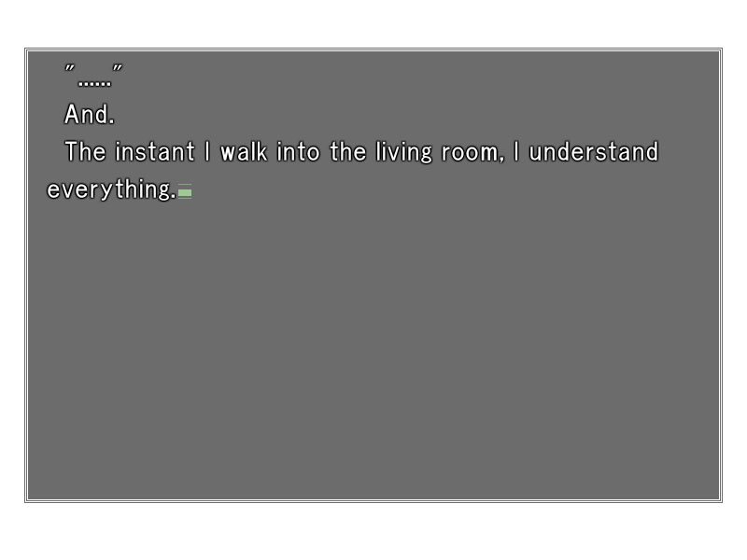Click the closing quotation mark after the ellipsis
The height and width of the screenshot is (560, 747).
coord(117,68)
